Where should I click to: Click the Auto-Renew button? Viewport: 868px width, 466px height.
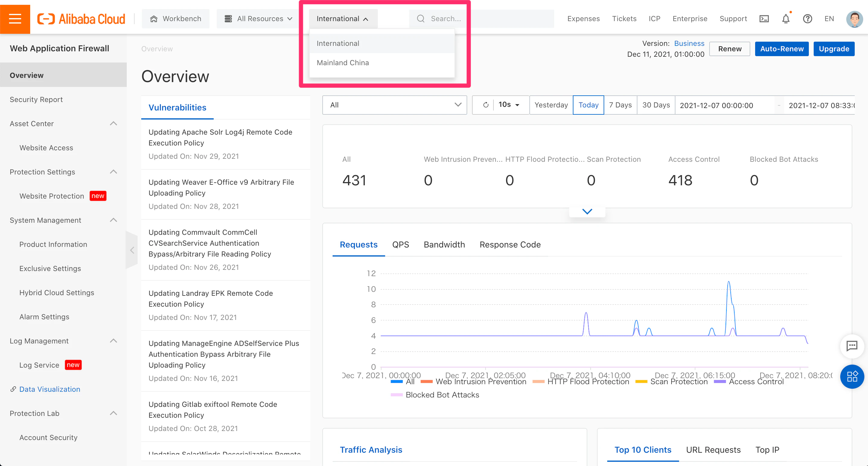(782, 49)
